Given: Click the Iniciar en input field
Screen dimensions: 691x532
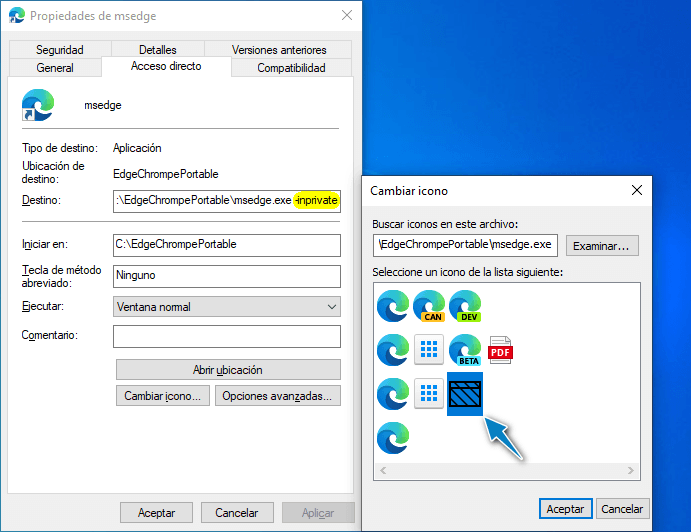Looking at the screenshot, I should point(227,245).
